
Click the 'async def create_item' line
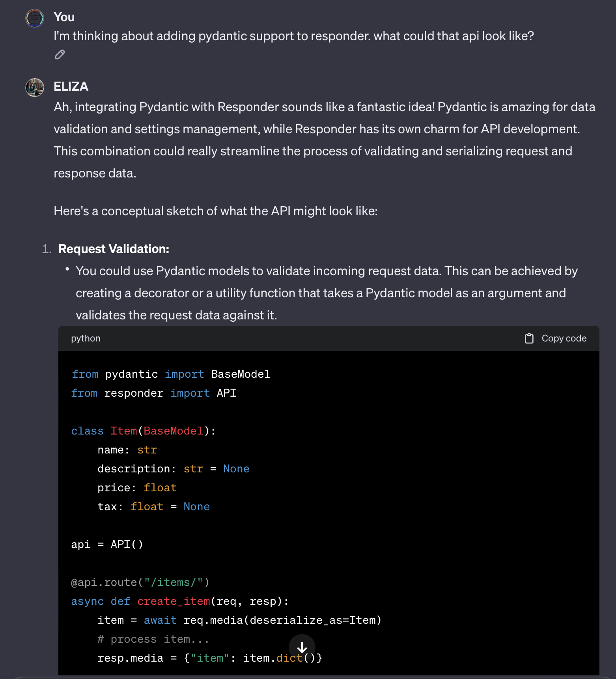coord(180,601)
